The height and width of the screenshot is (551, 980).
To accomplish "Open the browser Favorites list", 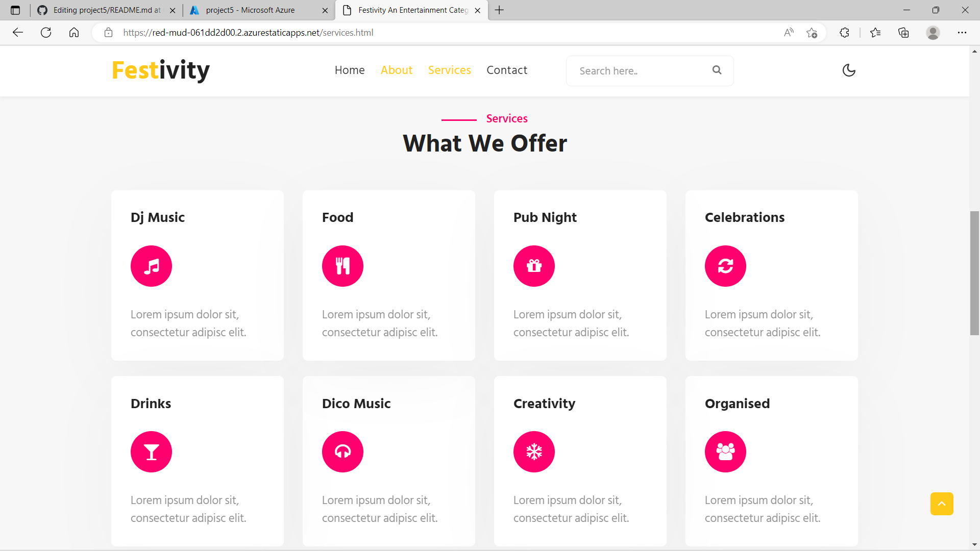I will click(875, 33).
